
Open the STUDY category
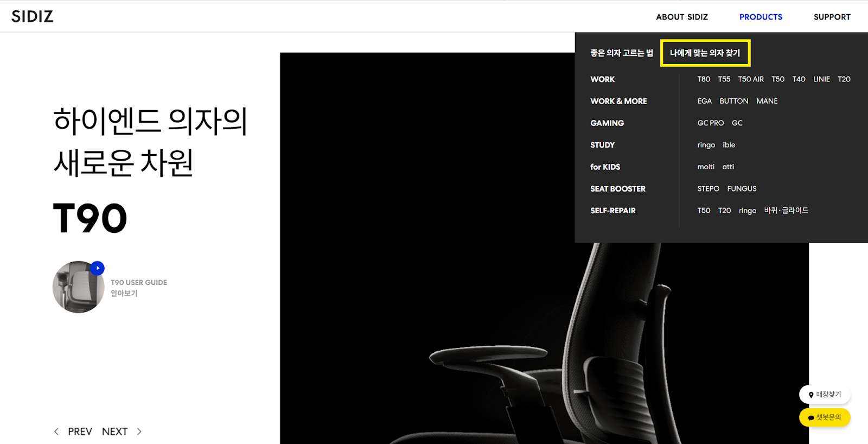(x=602, y=145)
